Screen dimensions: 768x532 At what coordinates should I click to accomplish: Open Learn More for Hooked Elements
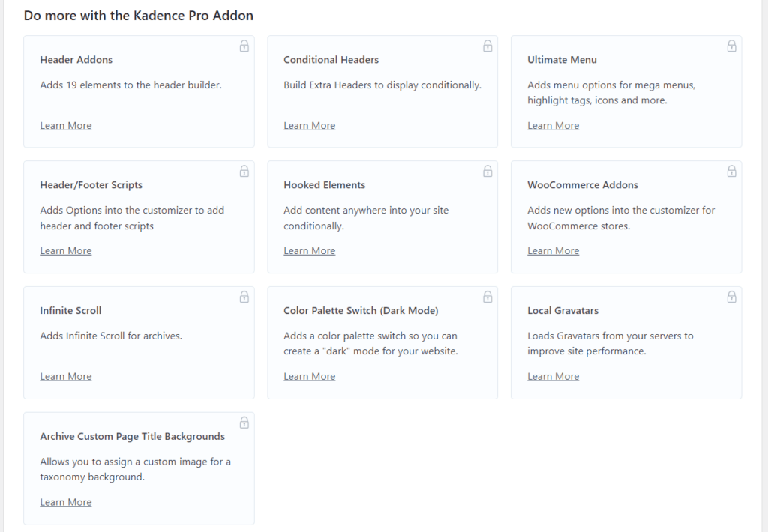pyautogui.click(x=309, y=250)
